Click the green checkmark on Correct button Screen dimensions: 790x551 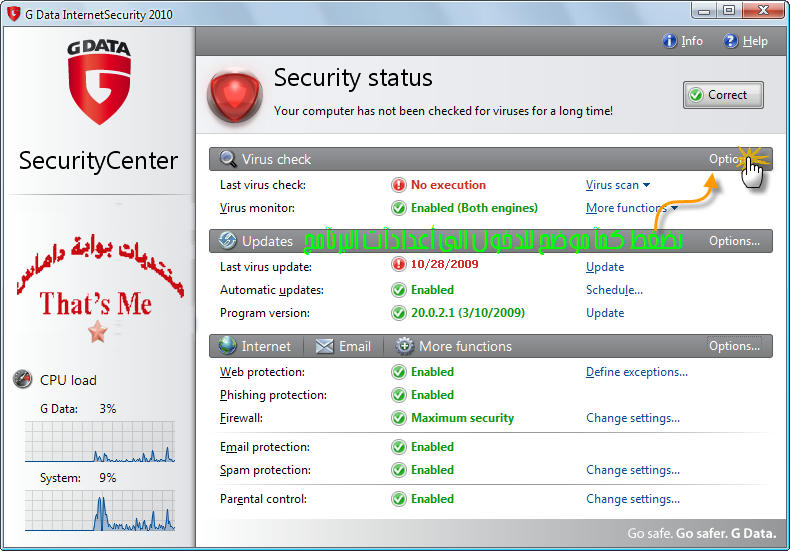[696, 95]
